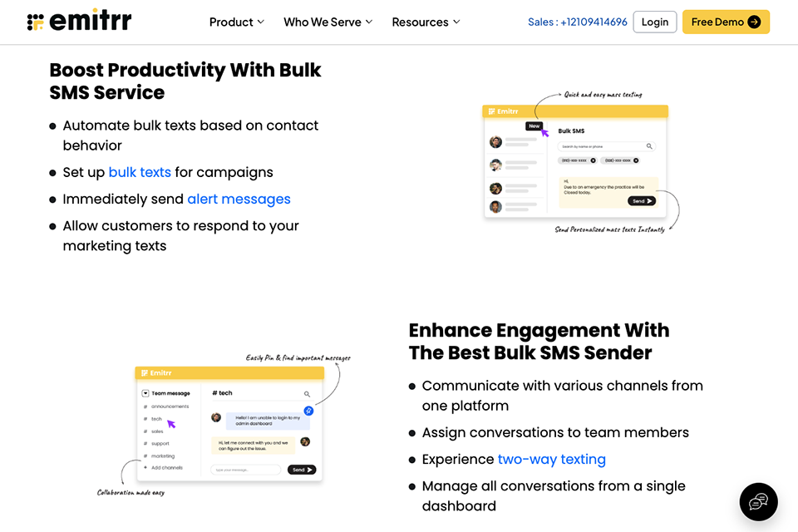Expand the Product chevron arrow
Screen dimensions: 798x532
tap(260, 22)
